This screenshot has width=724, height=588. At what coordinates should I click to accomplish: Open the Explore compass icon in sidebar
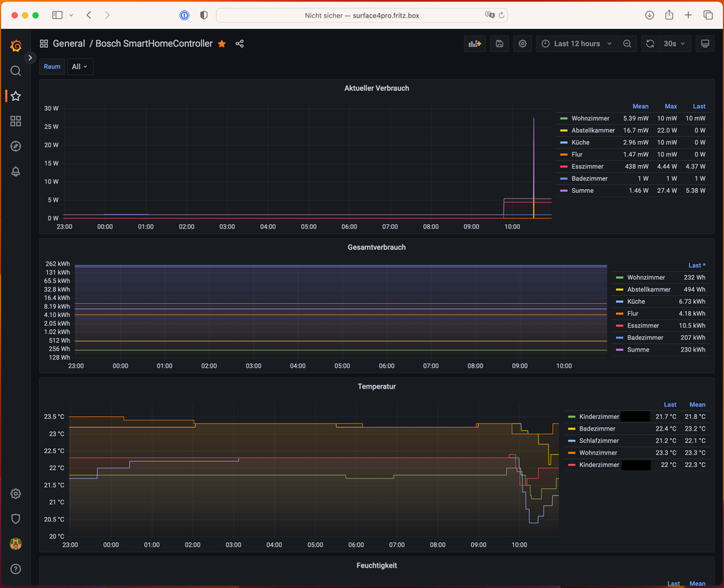(x=15, y=146)
